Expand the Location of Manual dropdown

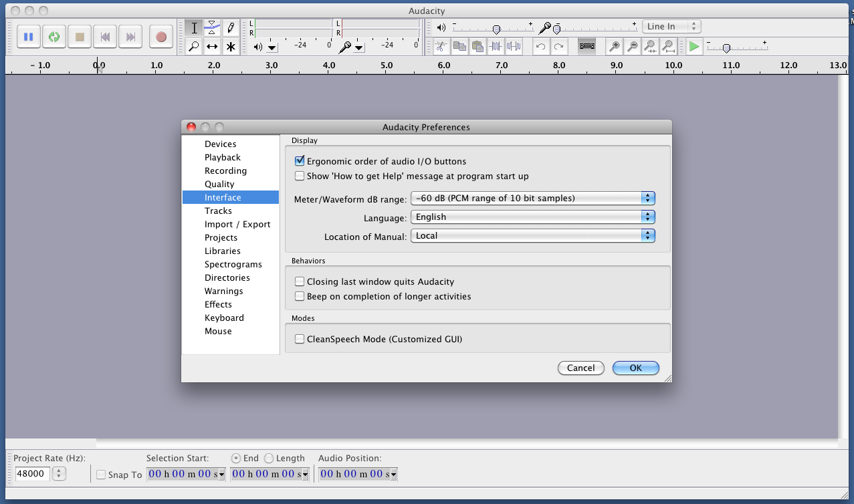click(x=532, y=235)
